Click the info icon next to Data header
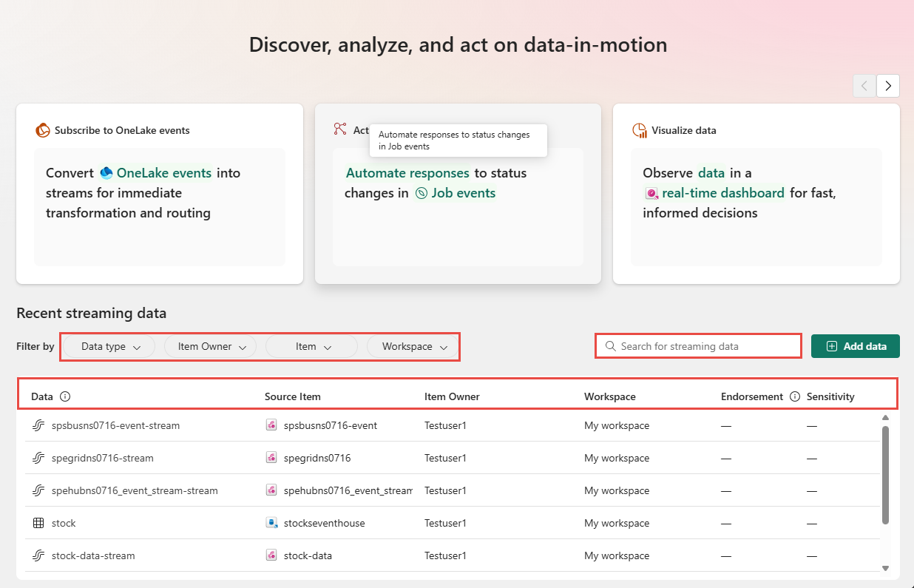Viewport: 914px width, 588px height. (65, 396)
